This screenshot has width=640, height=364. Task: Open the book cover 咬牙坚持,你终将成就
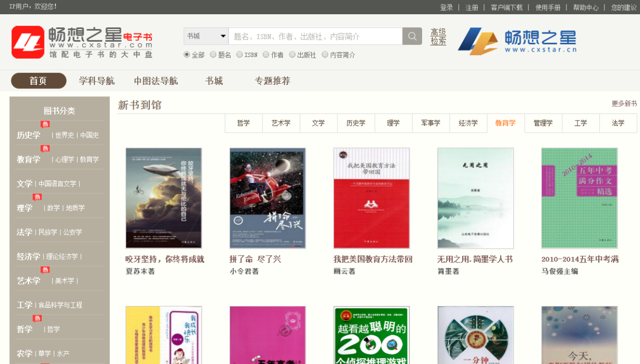pyautogui.click(x=164, y=198)
